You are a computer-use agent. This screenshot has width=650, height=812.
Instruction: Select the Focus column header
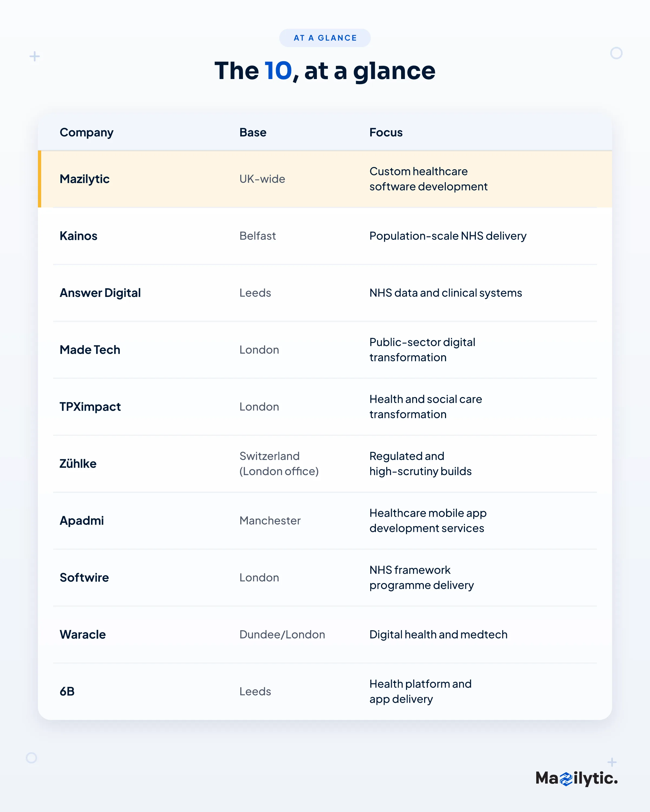[386, 133]
